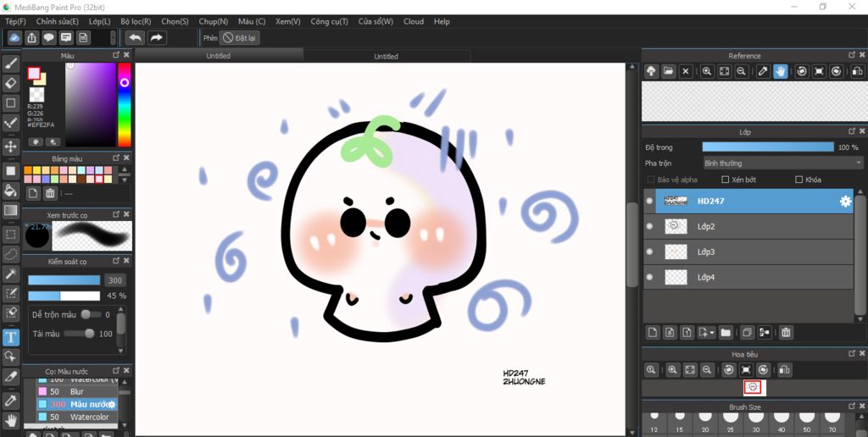Adjust the Tải màu slider

coord(79,334)
